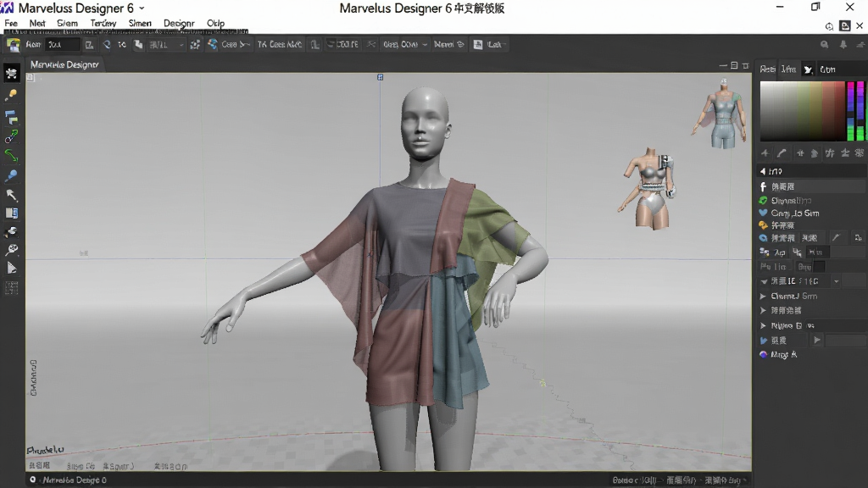868x488 pixels.
Task: Open the title bar dropdown arrow after Designer 6
Action: click(142, 8)
